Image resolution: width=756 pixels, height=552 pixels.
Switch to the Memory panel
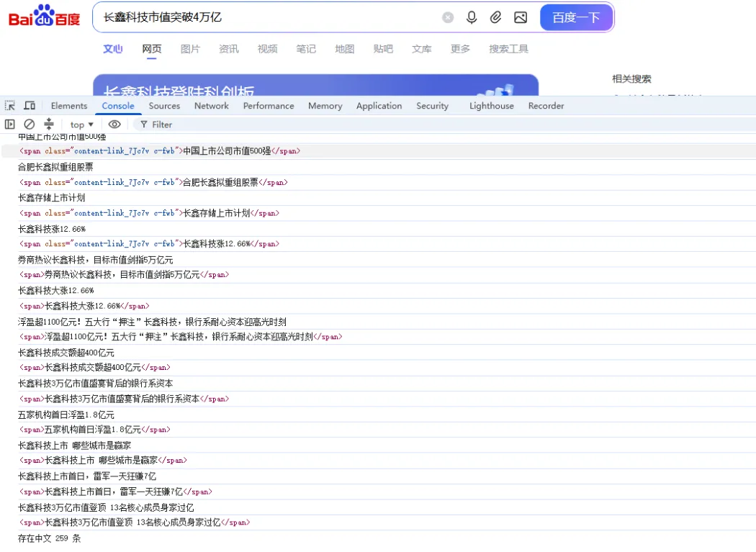(x=325, y=106)
